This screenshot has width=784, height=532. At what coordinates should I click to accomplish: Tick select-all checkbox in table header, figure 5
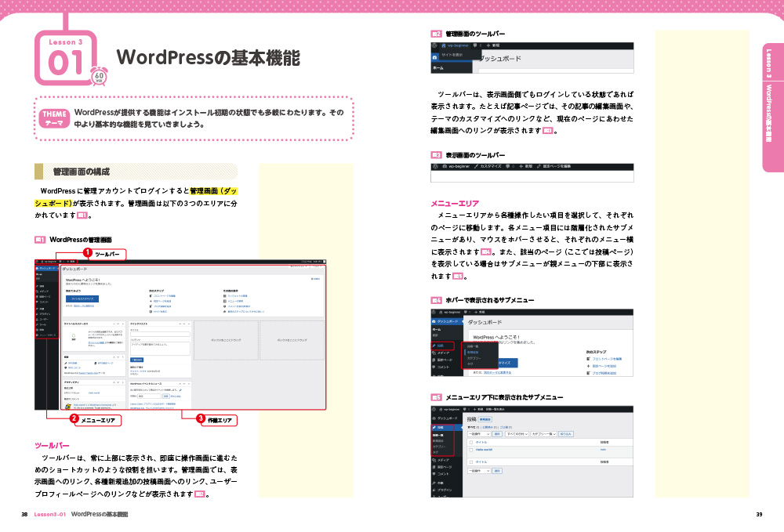pyautogui.click(x=471, y=443)
